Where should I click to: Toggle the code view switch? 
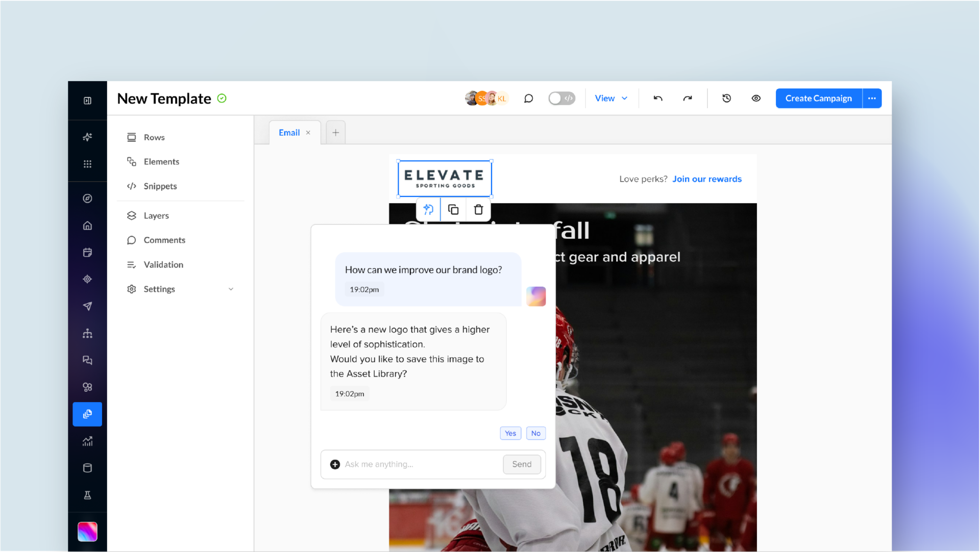561,98
